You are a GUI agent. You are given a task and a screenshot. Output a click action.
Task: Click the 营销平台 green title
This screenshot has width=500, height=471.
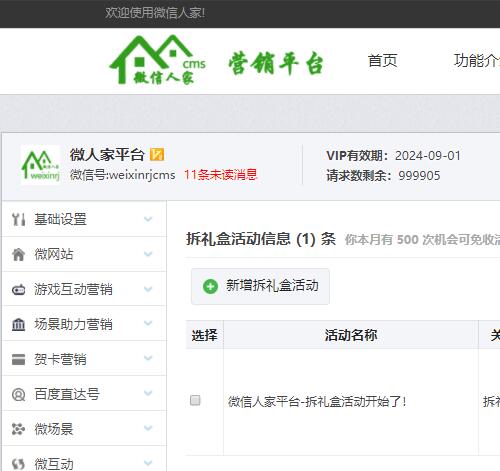click(x=276, y=63)
